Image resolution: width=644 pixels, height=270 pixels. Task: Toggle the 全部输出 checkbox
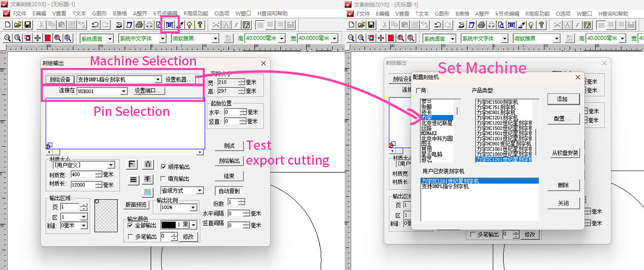coord(131,225)
